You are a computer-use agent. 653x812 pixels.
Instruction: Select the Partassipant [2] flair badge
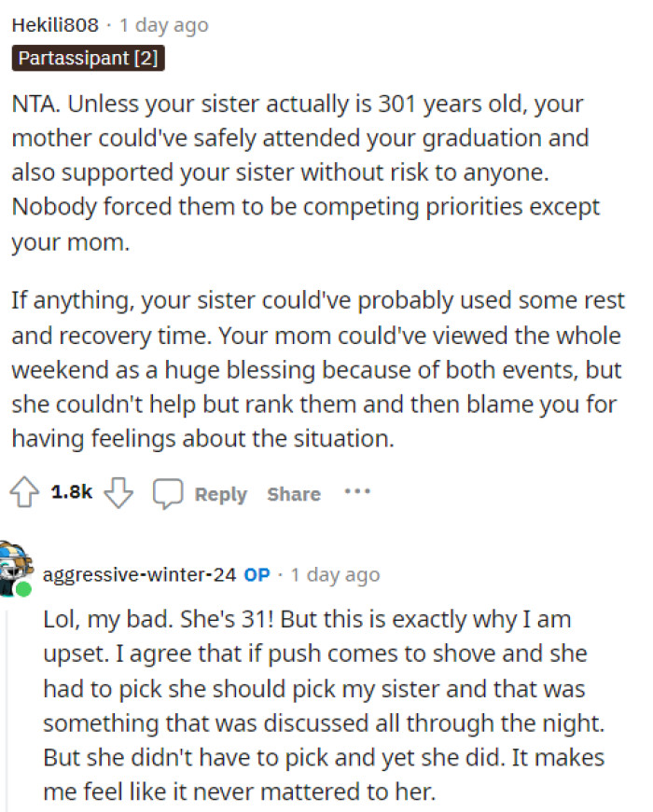[x=87, y=58]
